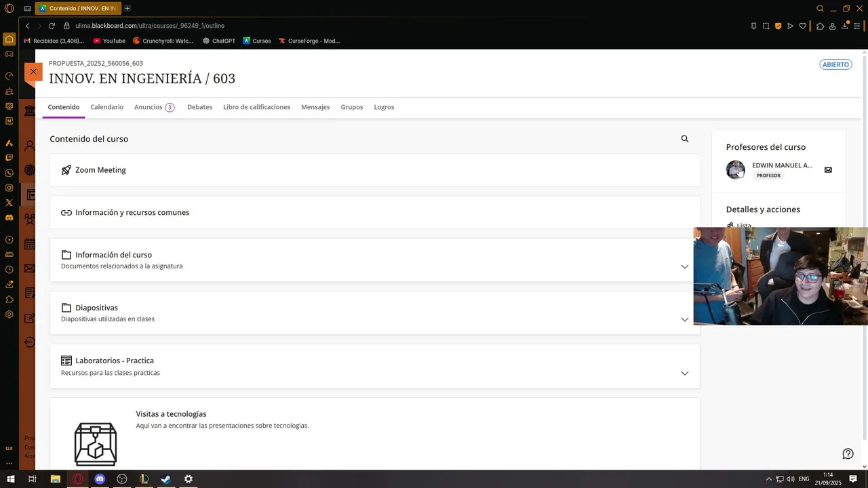Open the taskbar volume control
This screenshot has width=868, height=488.
(x=791, y=479)
